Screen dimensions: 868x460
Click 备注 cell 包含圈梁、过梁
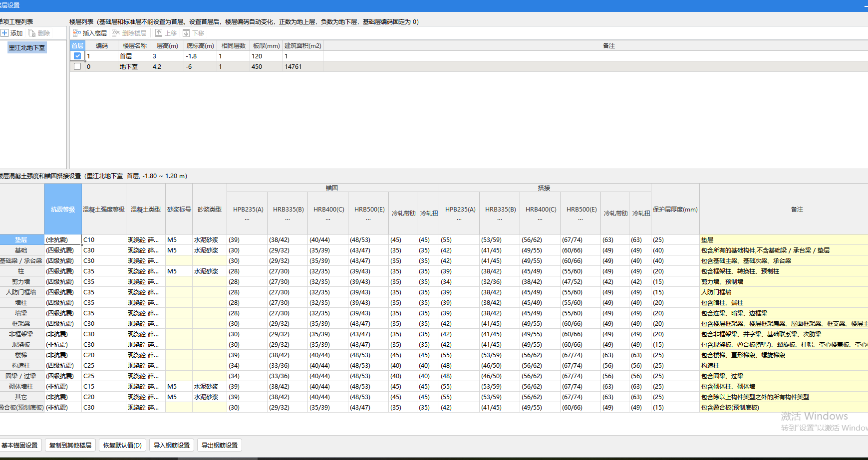[x=784, y=376]
